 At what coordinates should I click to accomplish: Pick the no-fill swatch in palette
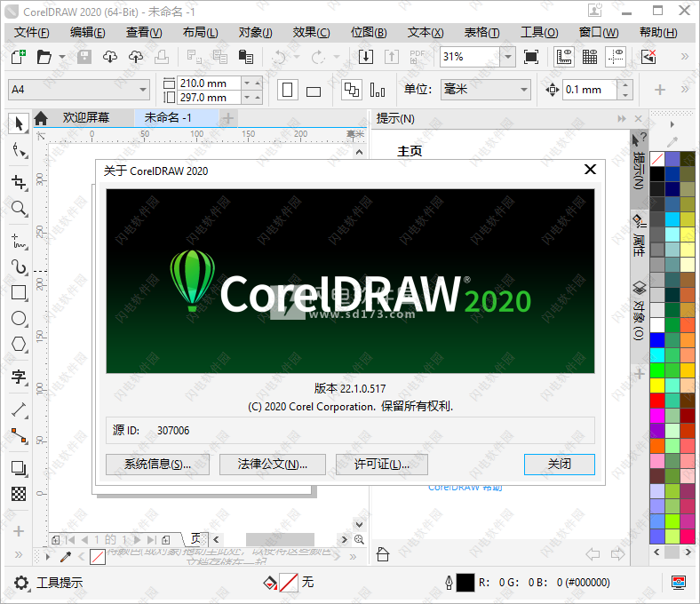click(x=657, y=159)
